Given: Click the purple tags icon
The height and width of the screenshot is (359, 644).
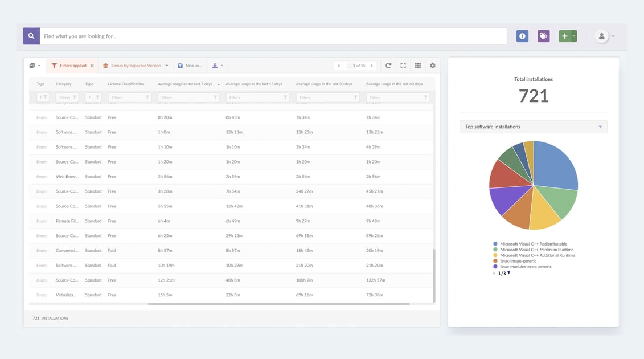Looking at the screenshot, I should (x=543, y=35).
